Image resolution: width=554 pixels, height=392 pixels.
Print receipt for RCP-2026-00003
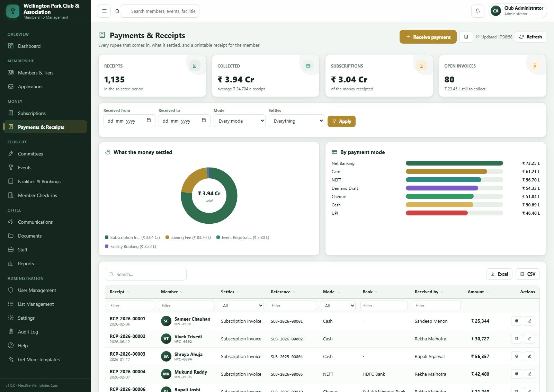517,356
